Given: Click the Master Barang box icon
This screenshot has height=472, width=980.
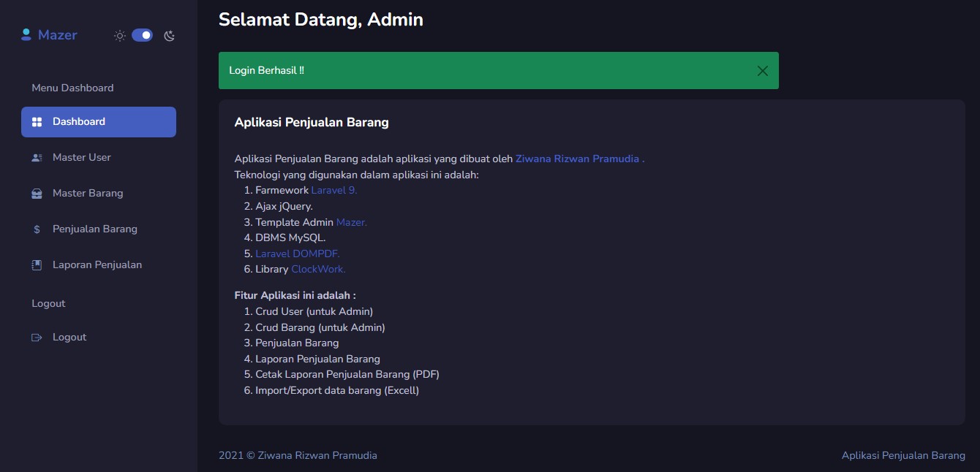Looking at the screenshot, I should coord(37,194).
